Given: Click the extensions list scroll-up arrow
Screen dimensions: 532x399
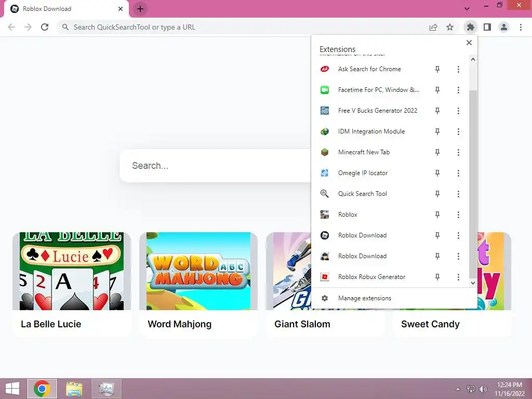Looking at the screenshot, I should pyautogui.click(x=473, y=59).
